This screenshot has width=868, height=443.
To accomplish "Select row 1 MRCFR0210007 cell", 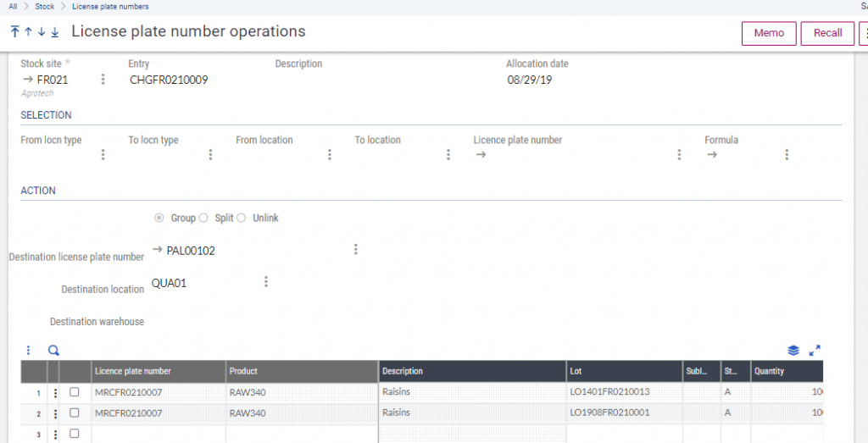I will coord(159,393).
